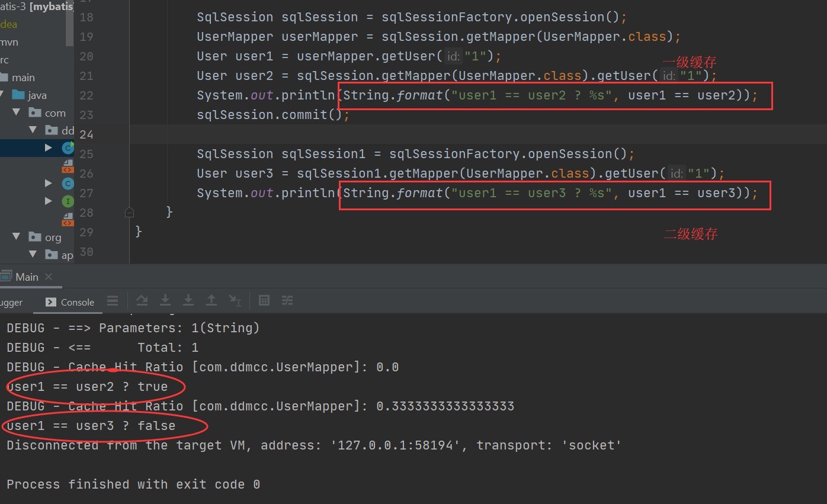Image resolution: width=827 pixels, height=504 pixels.
Task: Collapse the org package node
Action: pos(17,237)
